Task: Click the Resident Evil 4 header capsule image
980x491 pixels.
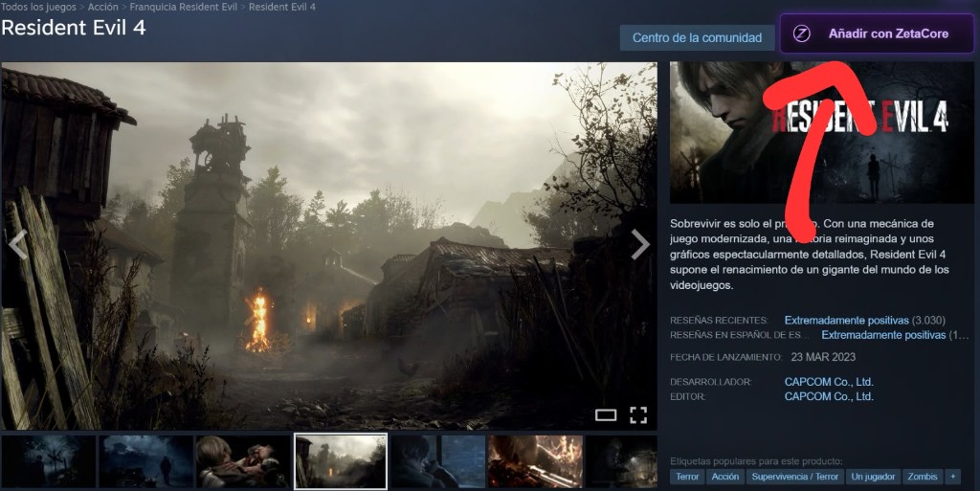Action: 821,132
